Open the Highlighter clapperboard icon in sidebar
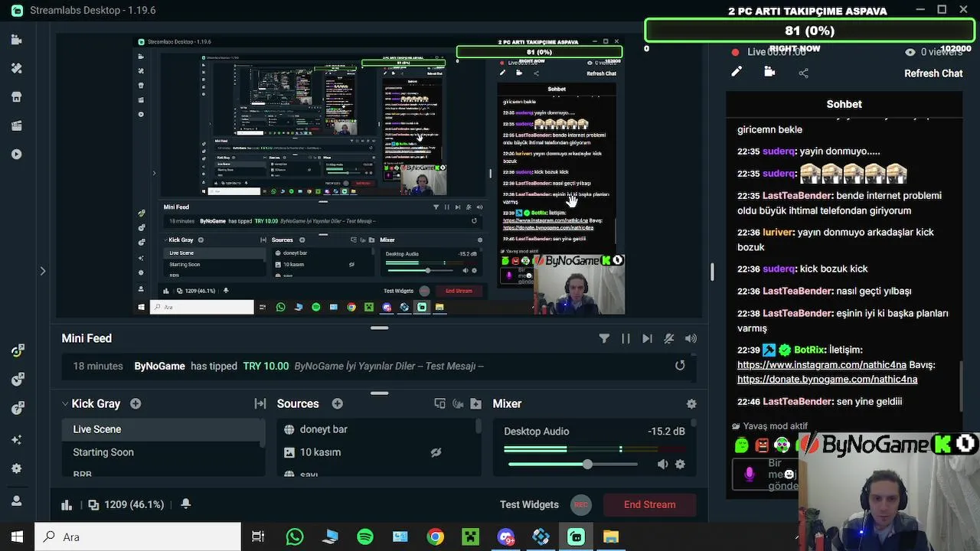 click(16, 126)
